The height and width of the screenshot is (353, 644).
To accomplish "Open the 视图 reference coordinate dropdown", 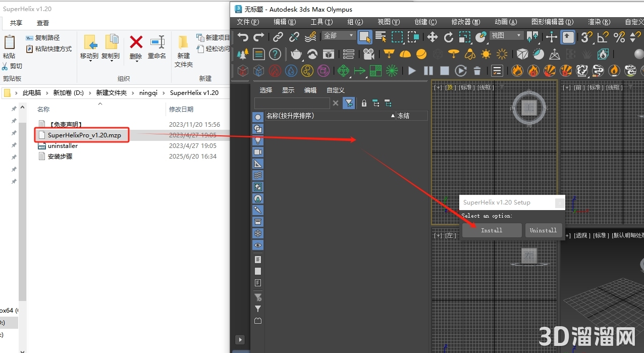I will click(x=507, y=35).
